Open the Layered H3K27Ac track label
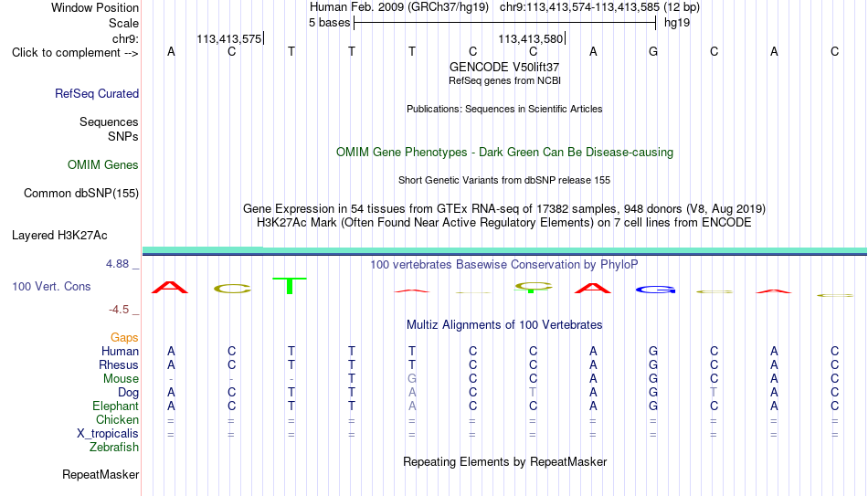This screenshot has height=496, width=868. click(59, 236)
